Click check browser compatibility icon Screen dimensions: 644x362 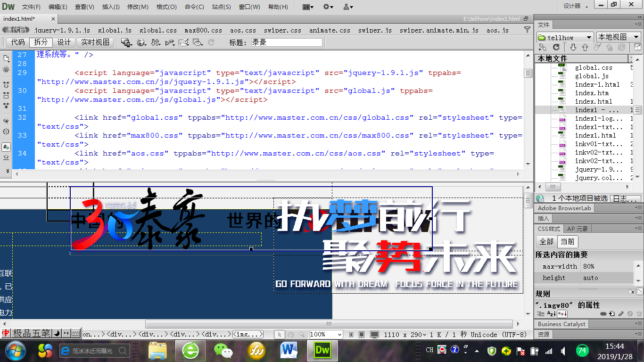[183, 42]
